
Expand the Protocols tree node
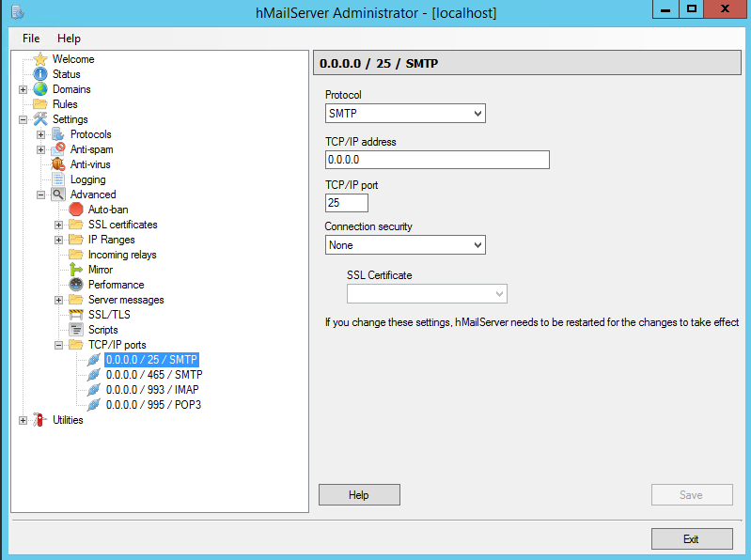[x=40, y=134]
